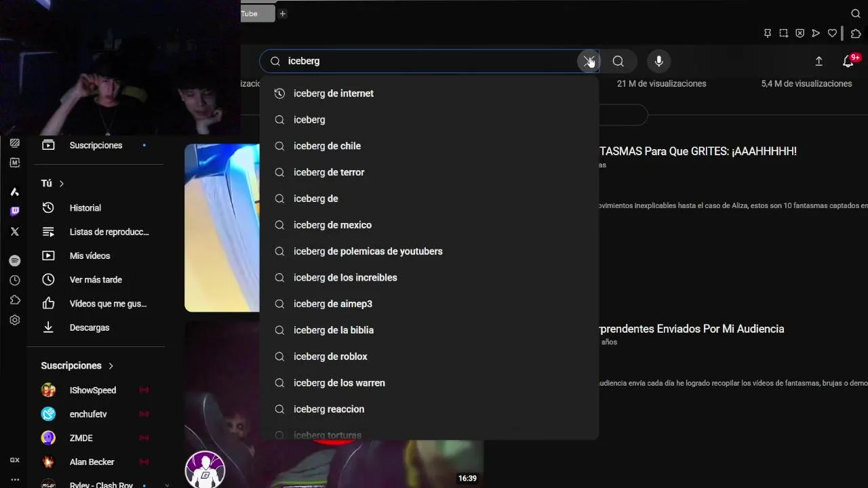
Task: Select the 'iceberg de internet' history suggestion
Action: [429, 94]
